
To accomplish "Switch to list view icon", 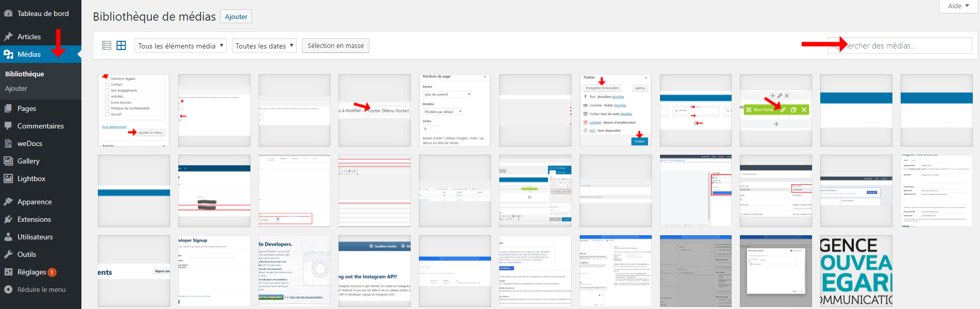I will (107, 45).
